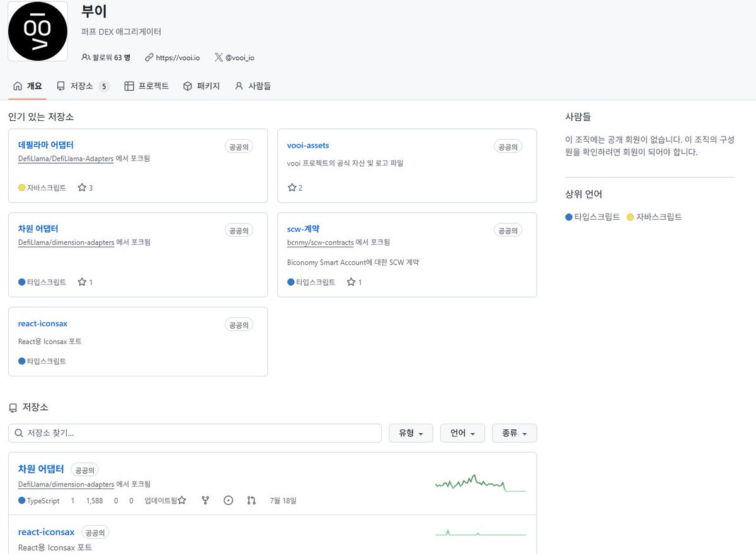Open DefiLlama/dimension-adapters link in pinned card
This screenshot has height=554, width=756.
66,242
